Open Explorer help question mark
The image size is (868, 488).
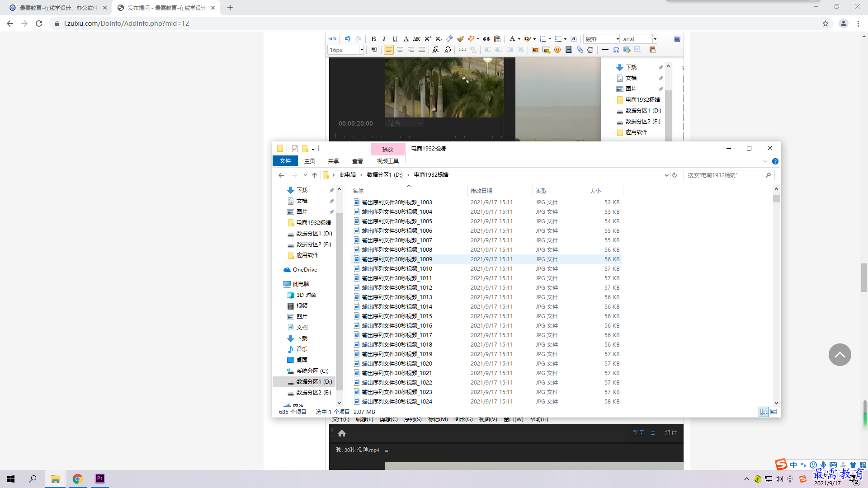point(775,161)
